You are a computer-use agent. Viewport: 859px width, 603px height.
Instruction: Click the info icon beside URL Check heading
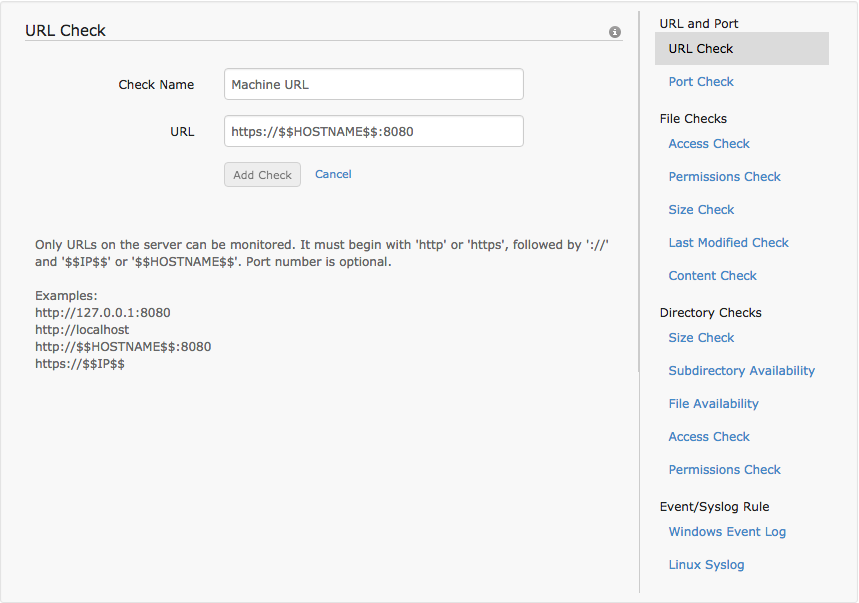615,32
